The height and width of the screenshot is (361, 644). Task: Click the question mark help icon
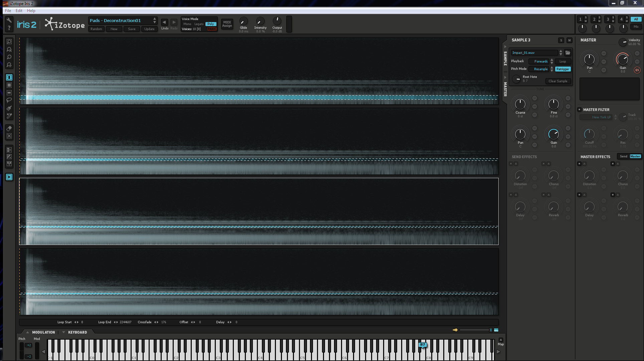click(9, 28)
